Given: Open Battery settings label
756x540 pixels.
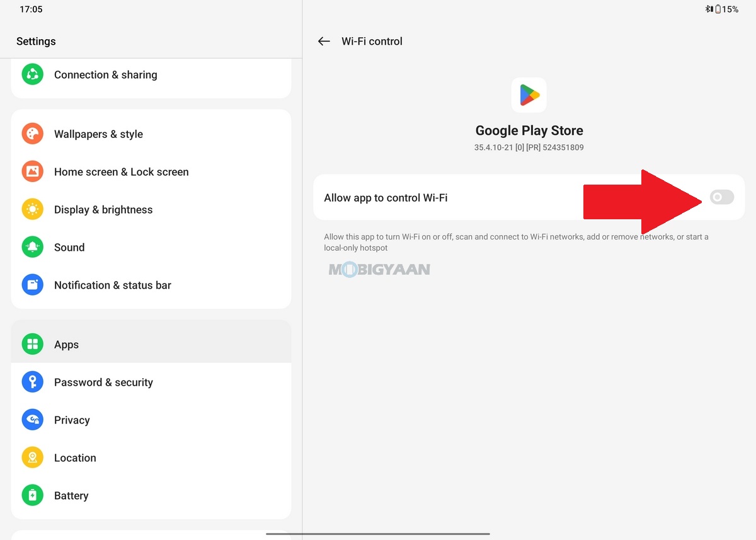Looking at the screenshot, I should (71, 496).
